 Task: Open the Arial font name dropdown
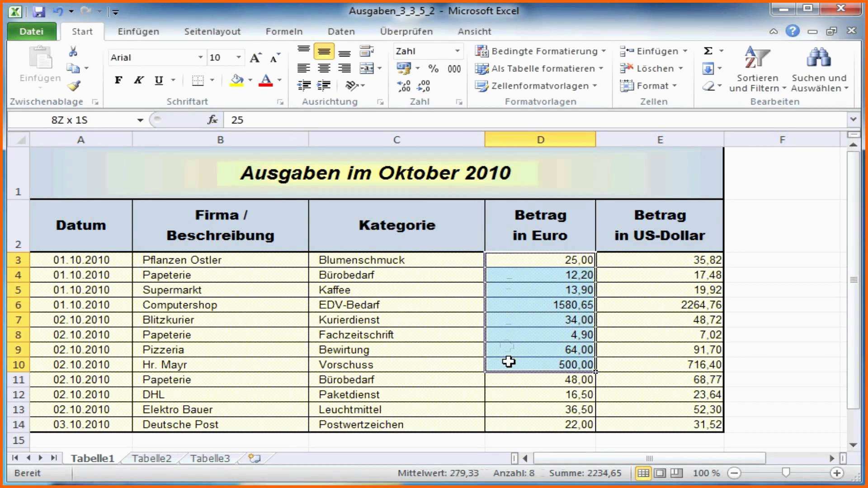coord(200,57)
